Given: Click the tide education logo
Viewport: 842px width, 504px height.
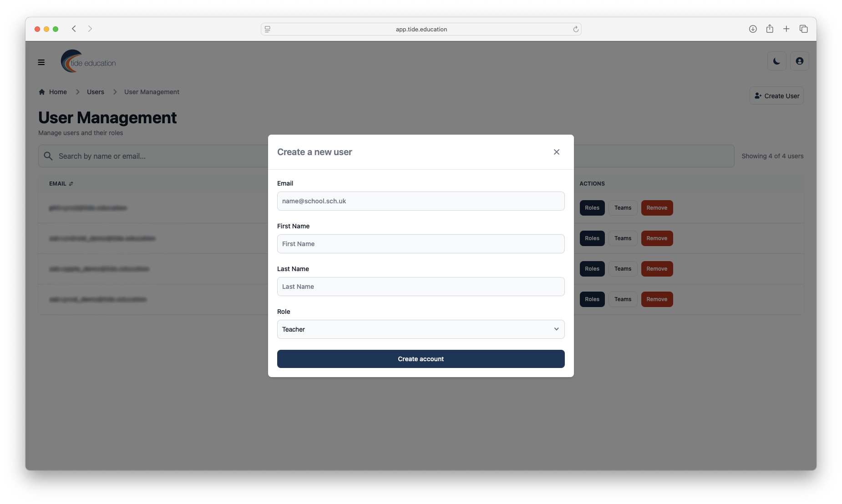Looking at the screenshot, I should [89, 61].
